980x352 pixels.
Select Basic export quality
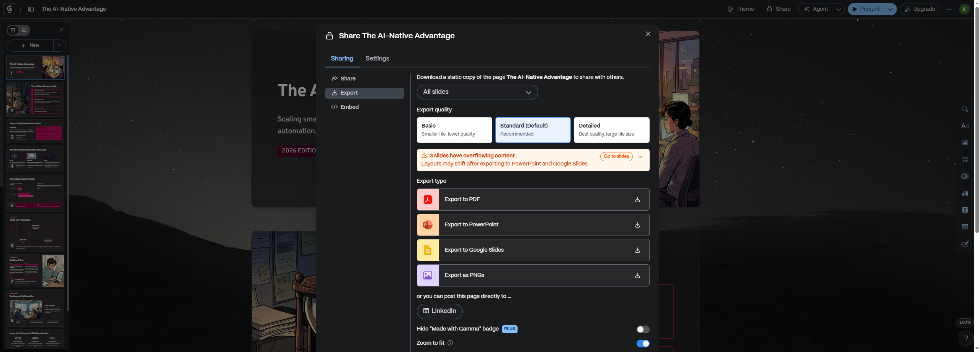point(454,130)
